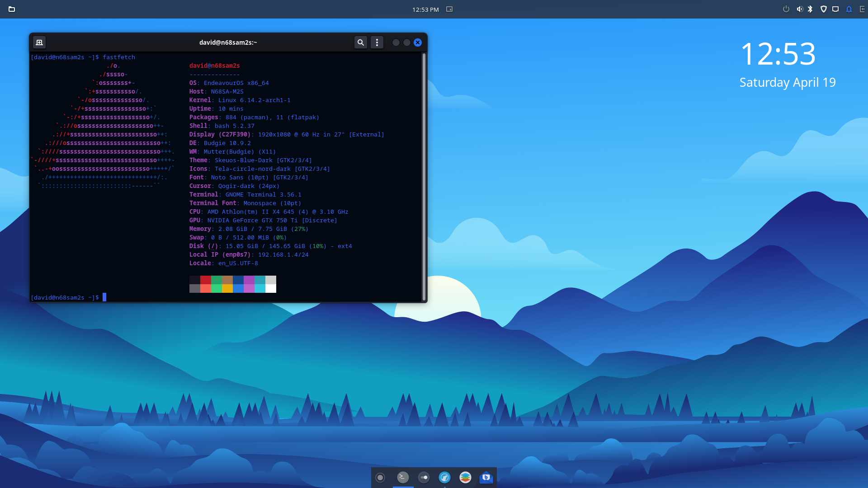The height and width of the screenshot is (488, 868).
Task: Click the yellow swatch in palette
Action: [x=227, y=289]
